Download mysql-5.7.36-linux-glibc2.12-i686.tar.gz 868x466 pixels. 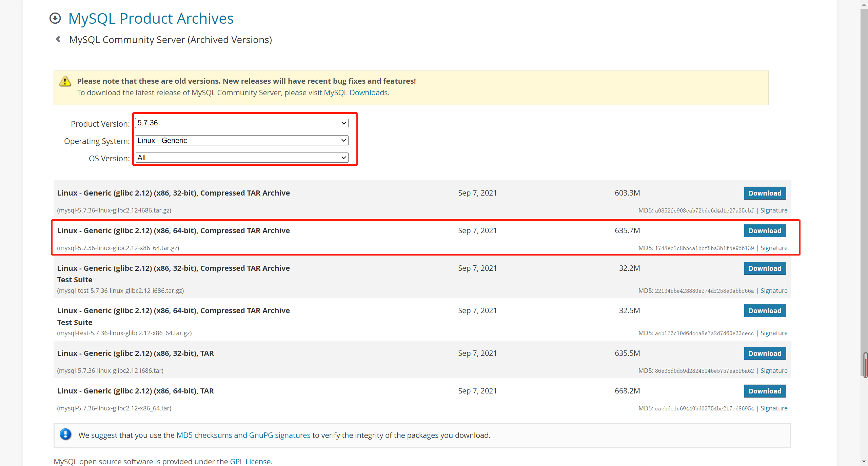(x=765, y=193)
